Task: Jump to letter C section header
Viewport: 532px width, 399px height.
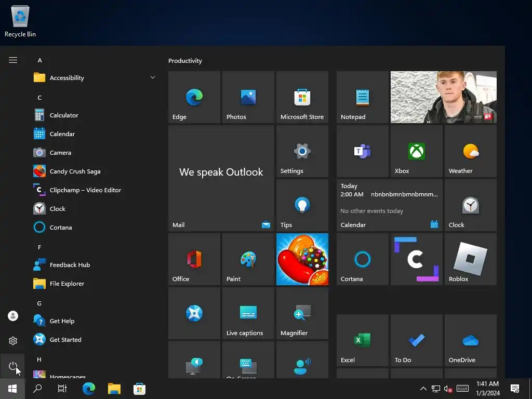Action: (x=39, y=98)
